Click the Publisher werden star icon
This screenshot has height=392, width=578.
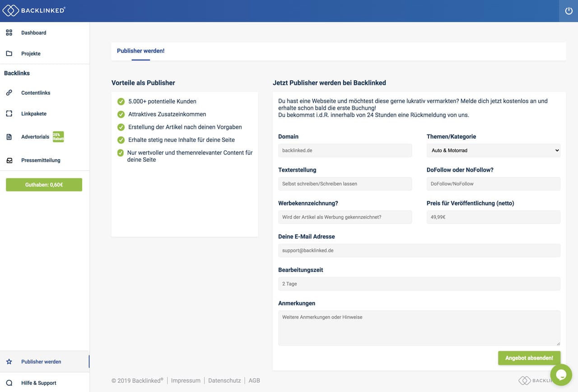point(9,362)
